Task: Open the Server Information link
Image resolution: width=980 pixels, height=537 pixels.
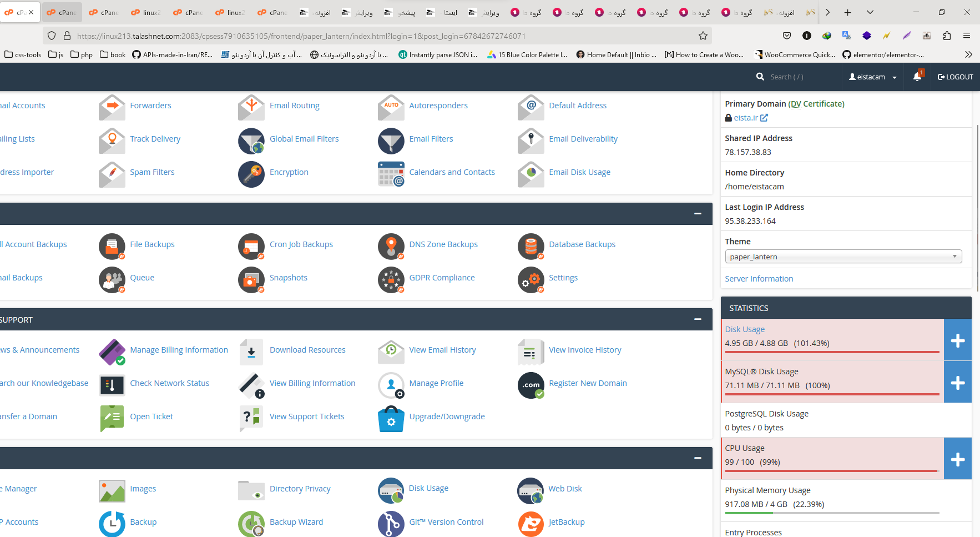Action: coord(759,279)
